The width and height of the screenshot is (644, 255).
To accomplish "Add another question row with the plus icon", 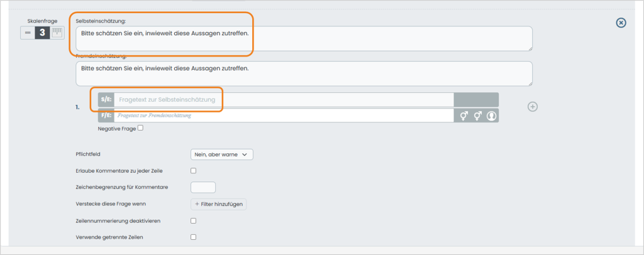I will coord(532,107).
